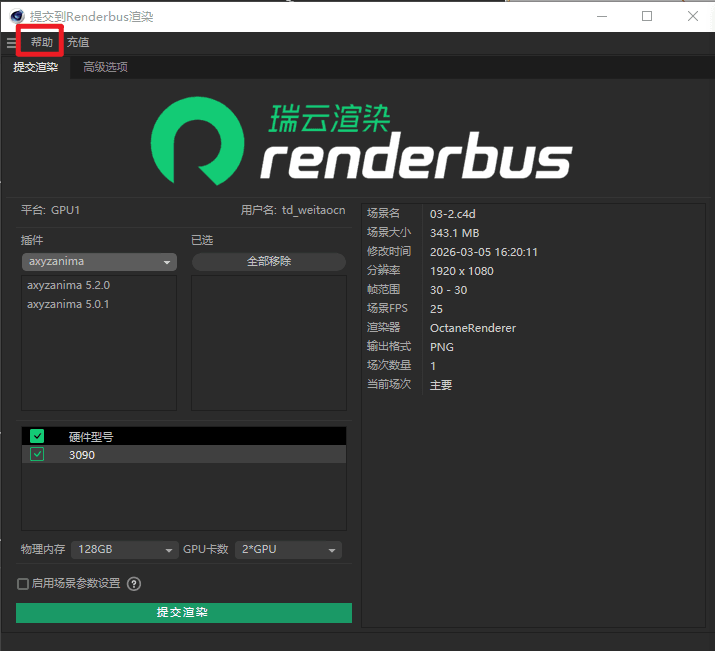Screen dimensions: 715x651
Task: Click the Renderbus logo image
Action: tap(361, 141)
